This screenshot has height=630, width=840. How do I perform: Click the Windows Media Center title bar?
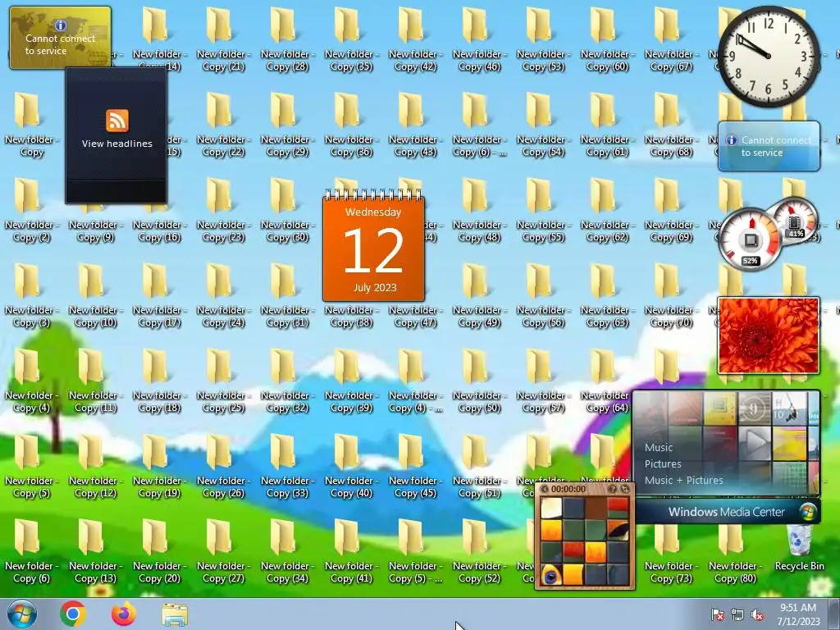pyautogui.click(x=727, y=512)
